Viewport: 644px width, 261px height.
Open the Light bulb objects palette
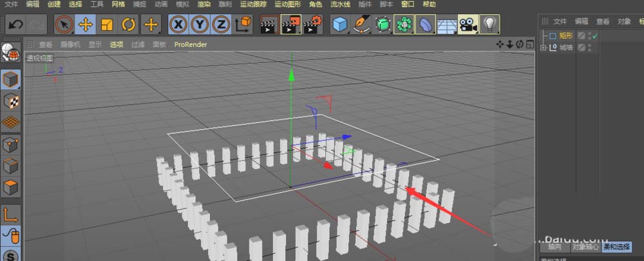pyautogui.click(x=489, y=25)
